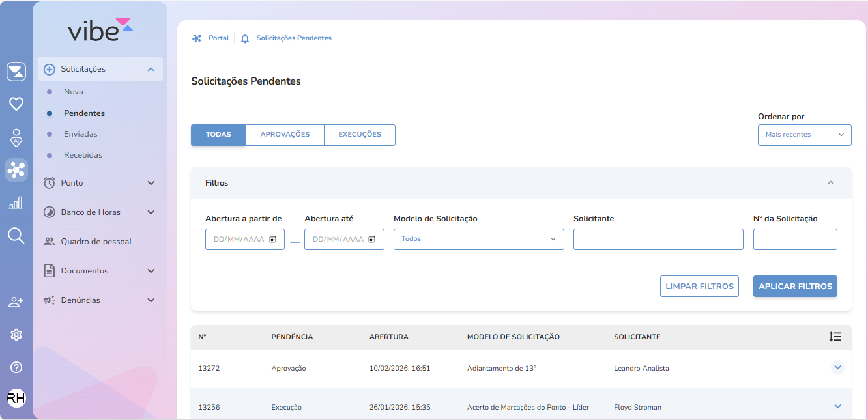Open the bar chart analytics icon

(x=16, y=203)
